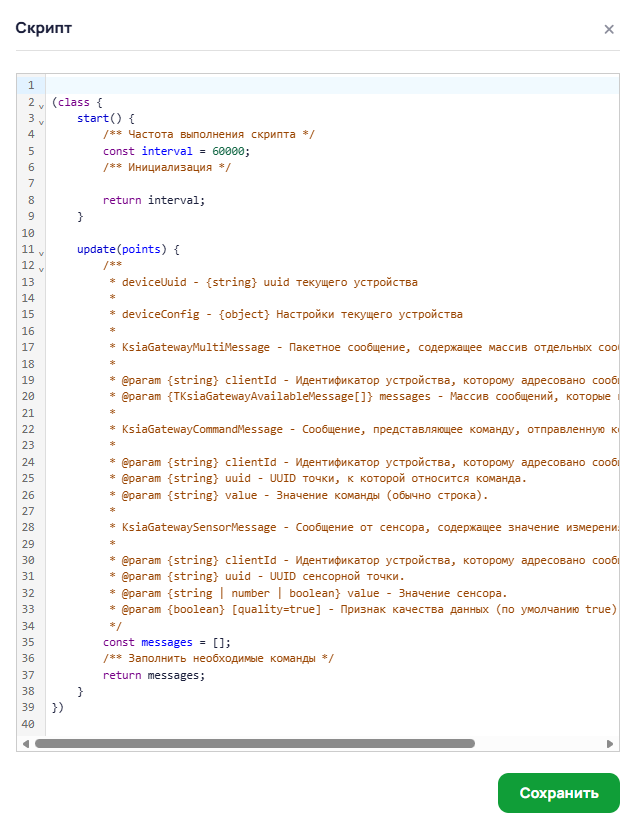Collapse the class block on line 2
This screenshot has height=829, width=639.
[41, 104]
